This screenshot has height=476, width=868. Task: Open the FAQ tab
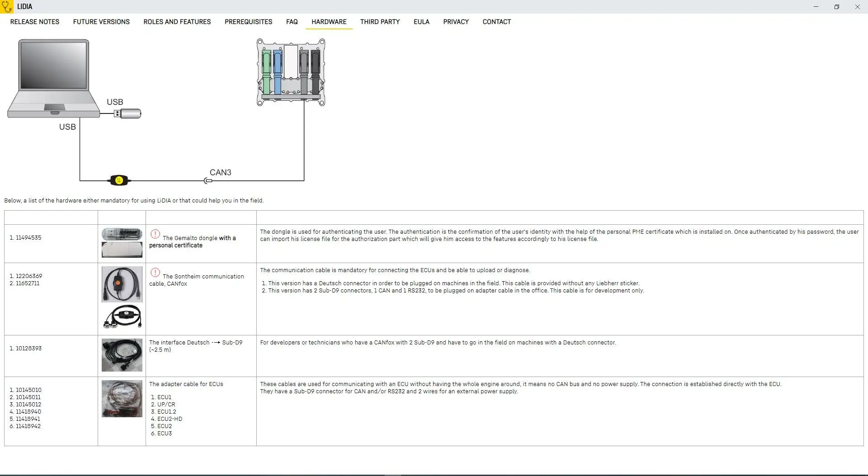[x=292, y=22]
